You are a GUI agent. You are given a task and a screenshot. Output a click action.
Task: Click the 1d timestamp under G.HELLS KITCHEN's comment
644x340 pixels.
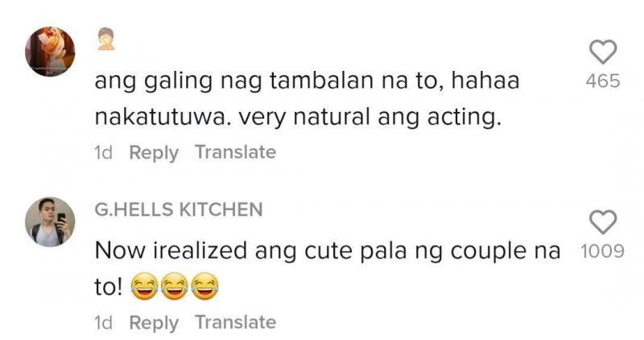click(x=105, y=322)
